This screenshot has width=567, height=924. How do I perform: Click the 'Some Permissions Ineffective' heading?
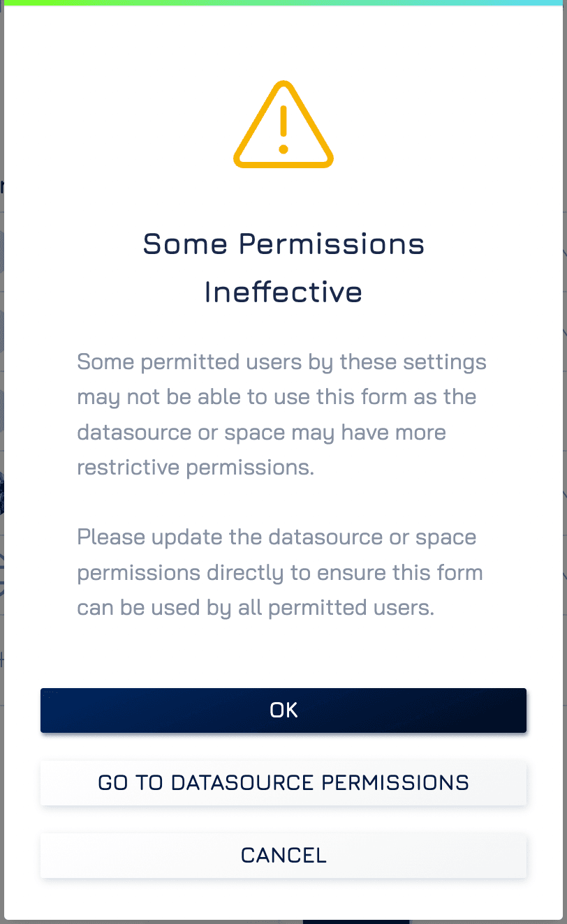(283, 268)
